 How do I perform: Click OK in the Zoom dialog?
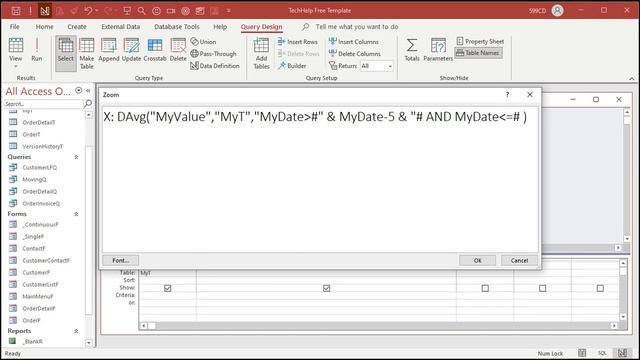coord(478,260)
